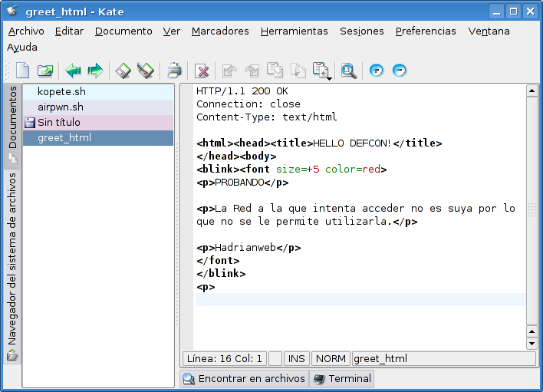
Task: Click the Kate application icon in title bar
Action: tap(12, 11)
